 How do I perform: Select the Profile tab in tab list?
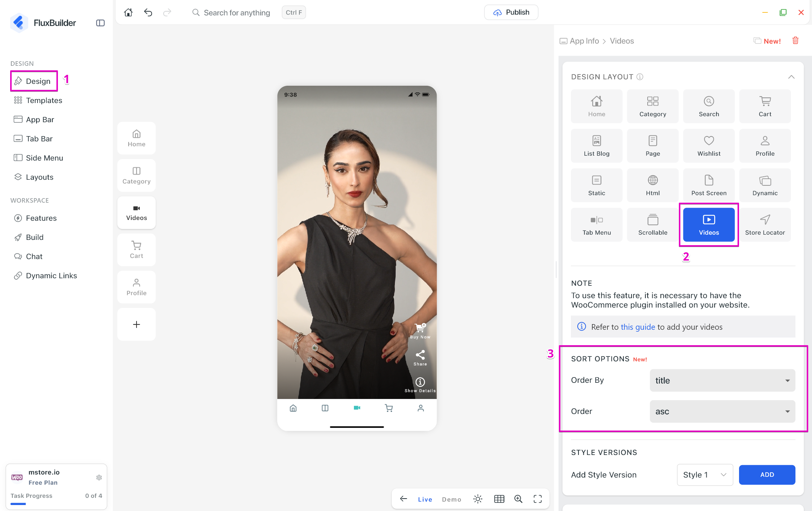pyautogui.click(x=137, y=287)
